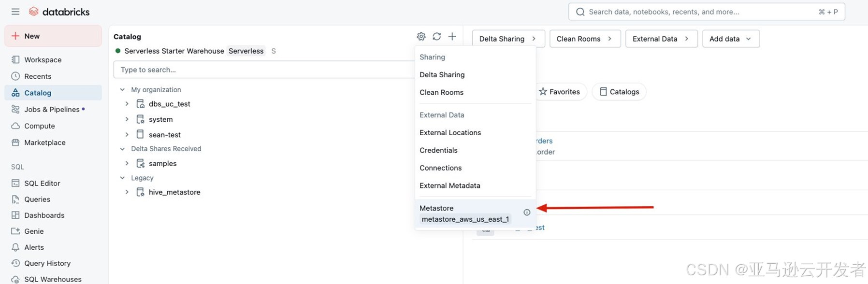
Task: Expand the dbs_uc_test catalog
Action: point(127,104)
